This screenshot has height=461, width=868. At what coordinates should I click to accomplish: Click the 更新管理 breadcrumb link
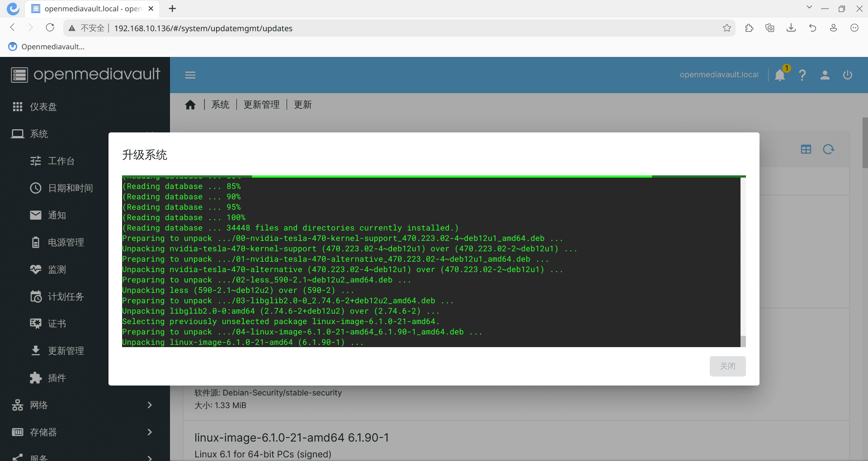[x=261, y=105]
